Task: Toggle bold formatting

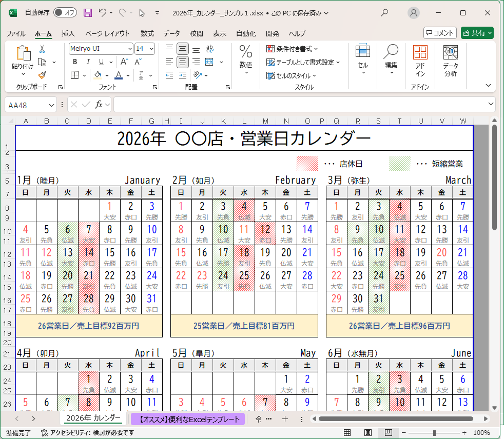Action: point(75,62)
